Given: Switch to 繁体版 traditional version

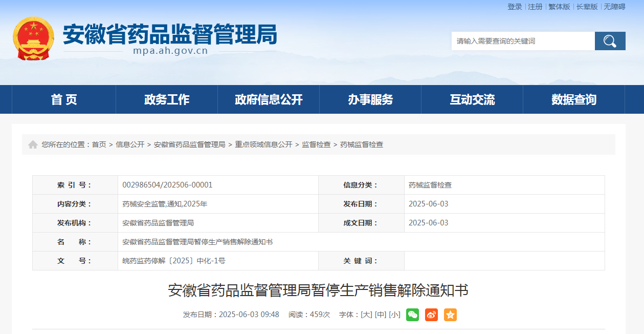Looking at the screenshot, I should 559,7.
